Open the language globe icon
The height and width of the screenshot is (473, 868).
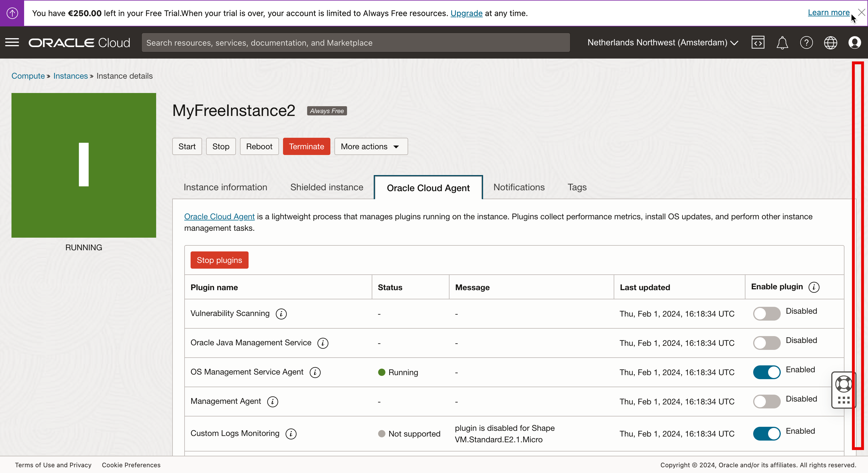[x=830, y=42]
